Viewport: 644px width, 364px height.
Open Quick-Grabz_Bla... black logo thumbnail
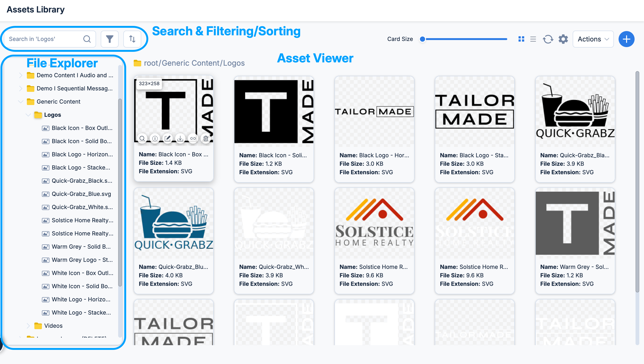point(575,112)
